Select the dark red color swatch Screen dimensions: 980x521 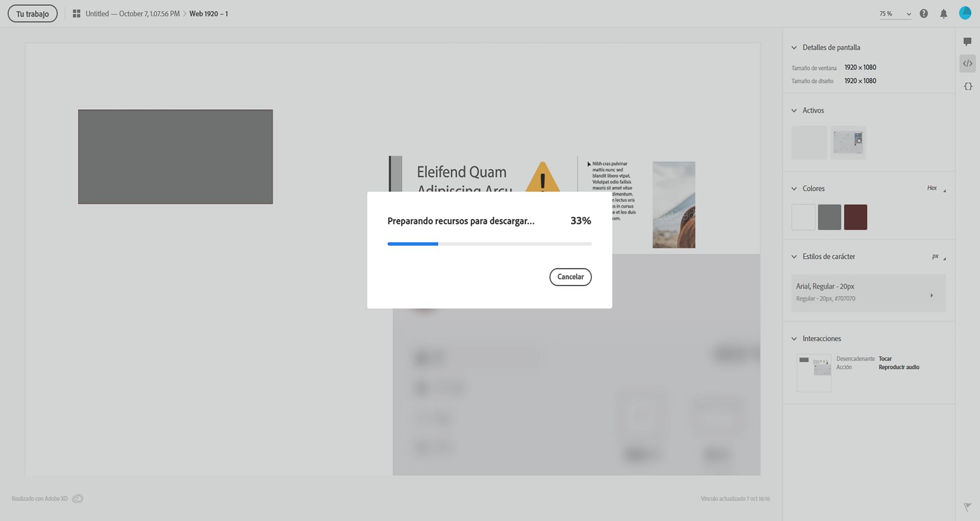(x=855, y=217)
